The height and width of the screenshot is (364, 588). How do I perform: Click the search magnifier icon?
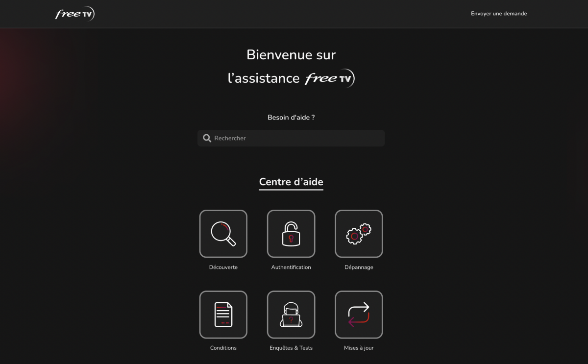point(207,138)
